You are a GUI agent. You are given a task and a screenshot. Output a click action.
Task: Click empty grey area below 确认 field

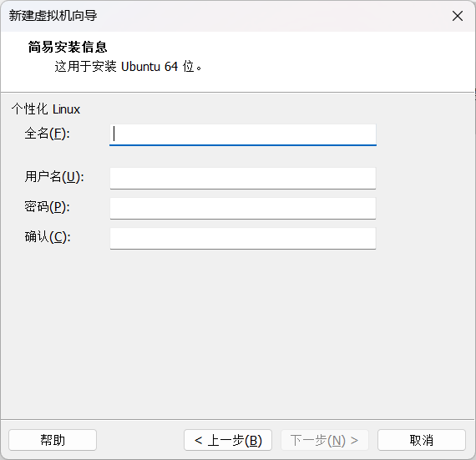click(237, 334)
